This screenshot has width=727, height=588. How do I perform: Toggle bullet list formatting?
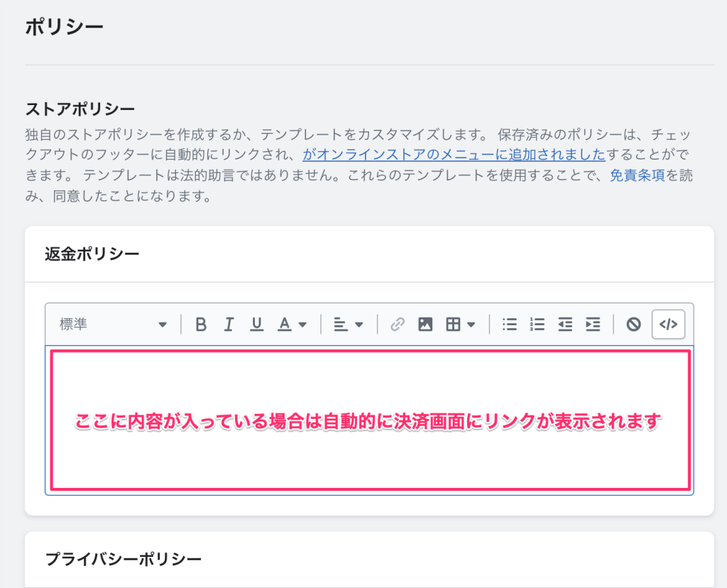tap(510, 324)
